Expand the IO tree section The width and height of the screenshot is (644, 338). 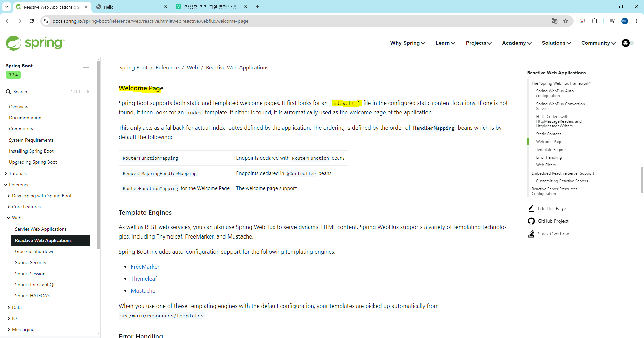[x=9, y=318]
